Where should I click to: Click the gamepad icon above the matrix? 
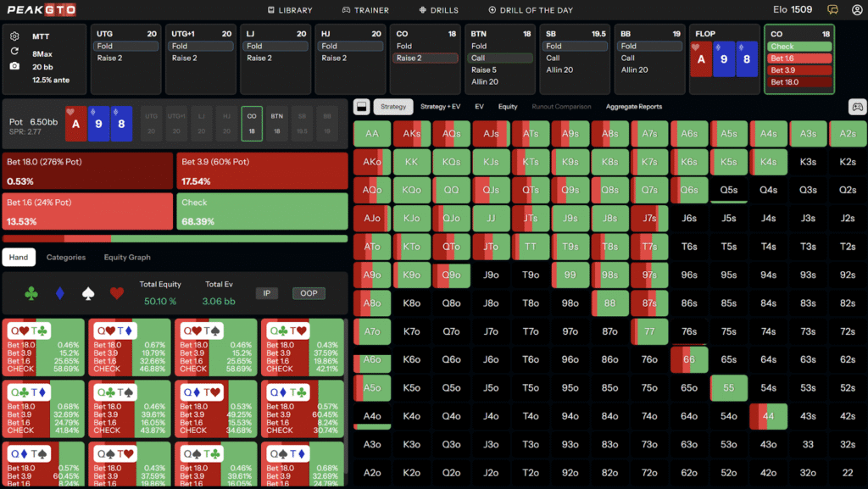click(857, 107)
